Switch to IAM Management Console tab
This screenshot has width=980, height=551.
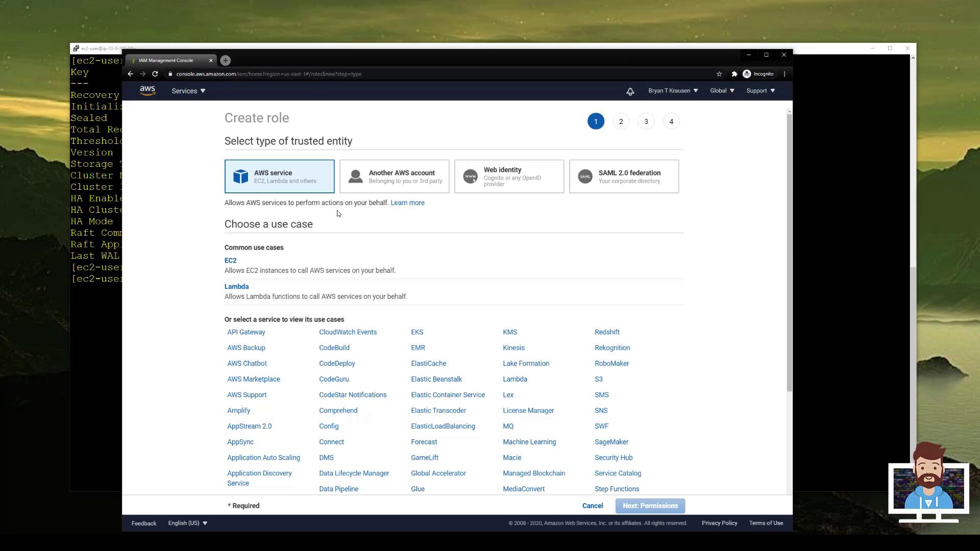coord(166,60)
